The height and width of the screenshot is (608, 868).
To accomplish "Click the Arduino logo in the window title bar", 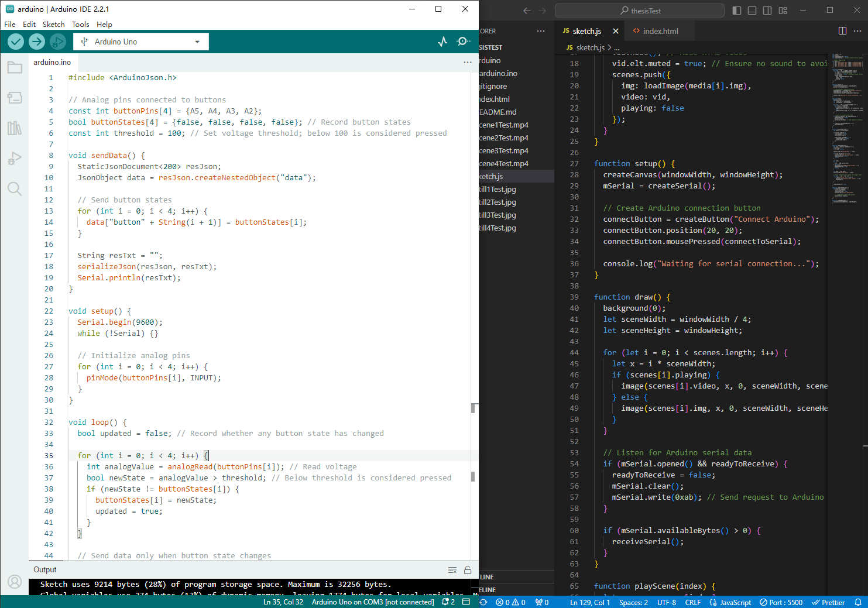I will pyautogui.click(x=10, y=9).
